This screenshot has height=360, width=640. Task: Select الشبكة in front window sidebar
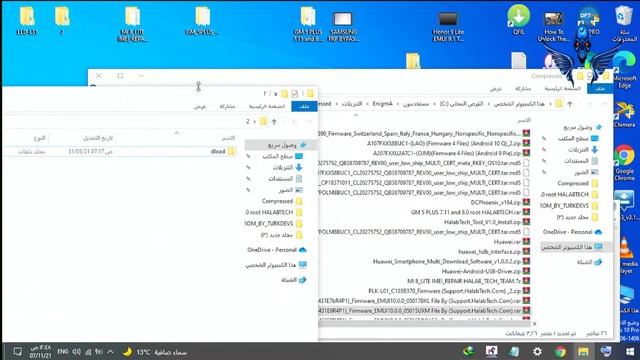coord(293,280)
